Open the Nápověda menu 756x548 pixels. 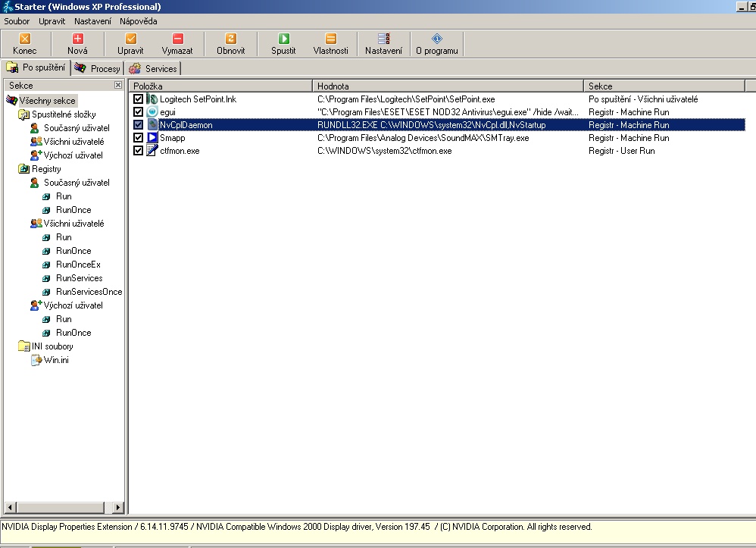(139, 21)
